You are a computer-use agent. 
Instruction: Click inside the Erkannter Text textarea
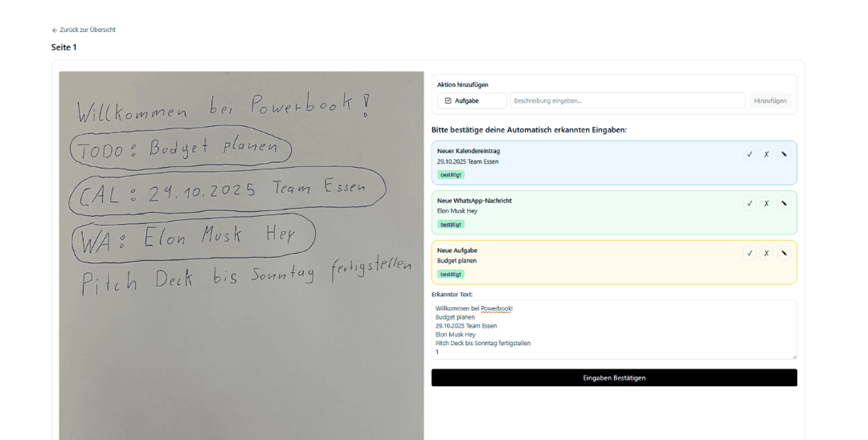[x=614, y=330]
